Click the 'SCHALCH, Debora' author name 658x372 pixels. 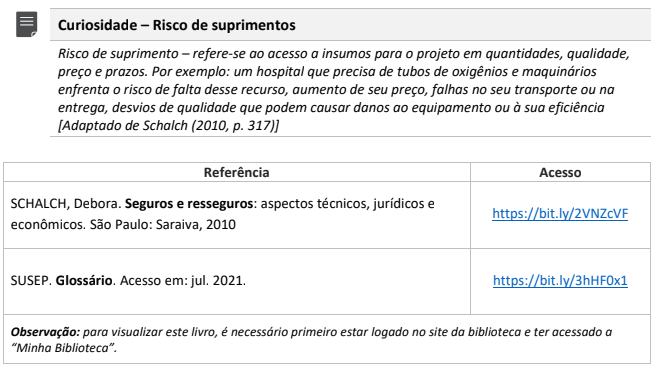pyautogui.click(x=66, y=204)
